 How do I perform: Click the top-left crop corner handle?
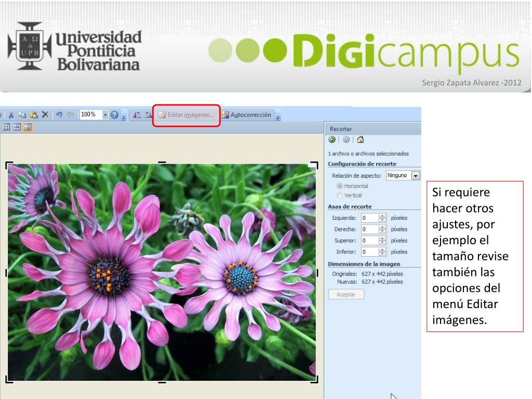(9, 165)
